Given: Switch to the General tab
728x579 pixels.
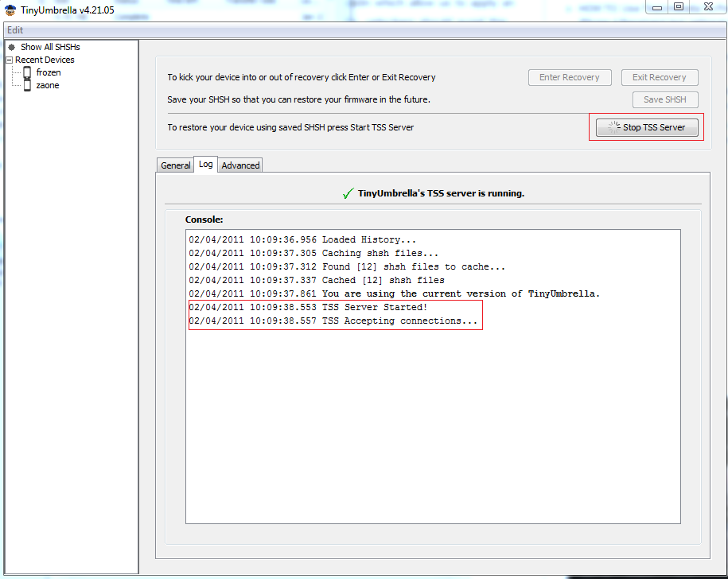Looking at the screenshot, I should point(176,165).
